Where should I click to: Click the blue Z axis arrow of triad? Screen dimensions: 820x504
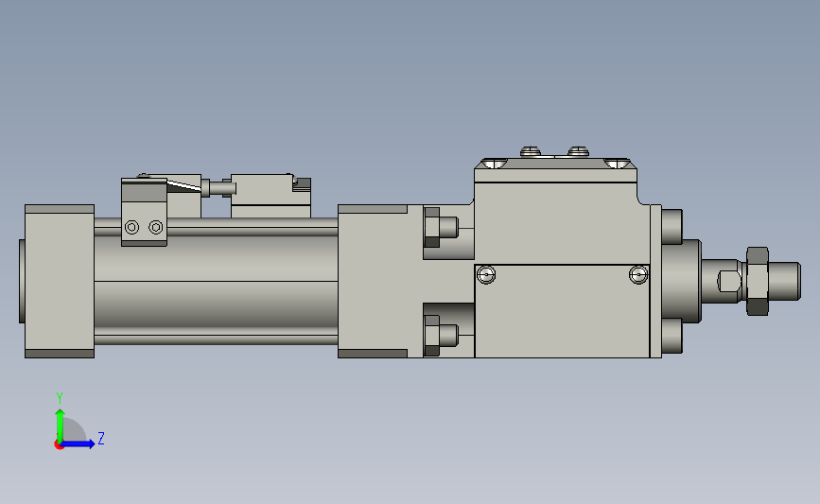[79, 443]
